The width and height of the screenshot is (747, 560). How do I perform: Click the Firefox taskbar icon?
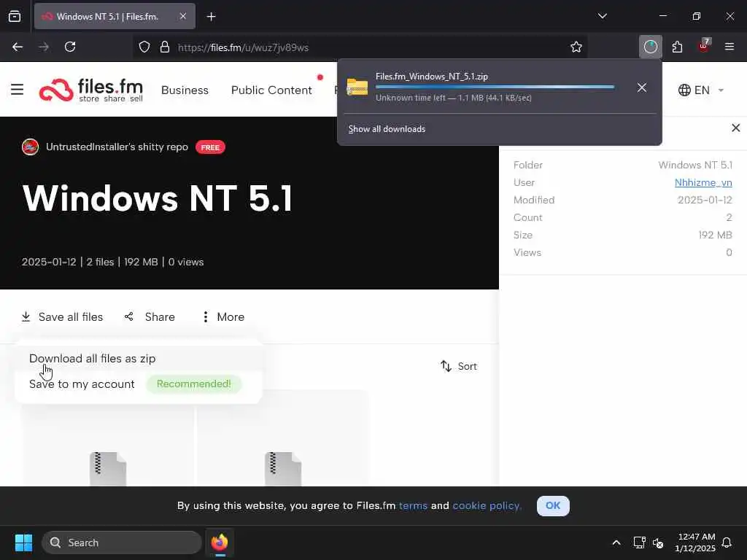pyautogui.click(x=220, y=542)
